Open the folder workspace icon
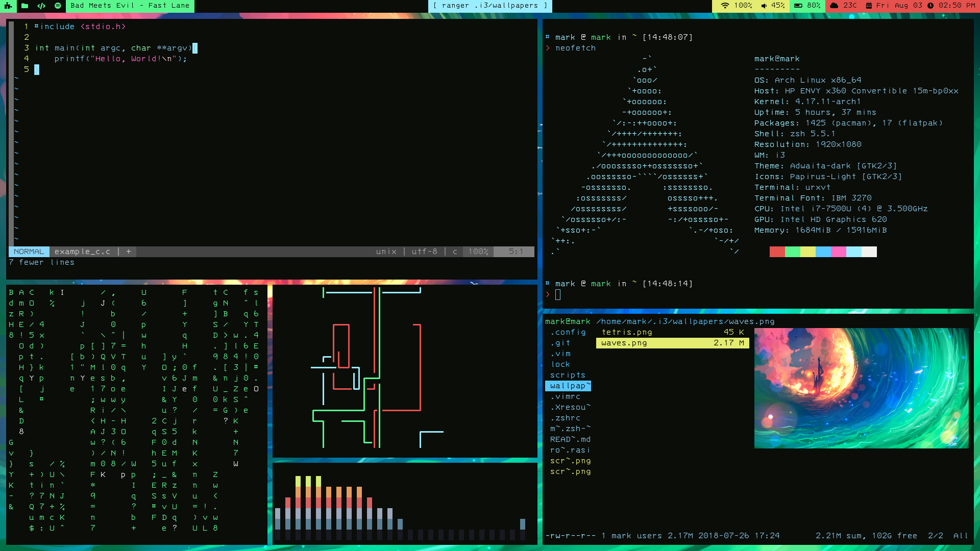980x551 pixels. [x=24, y=6]
